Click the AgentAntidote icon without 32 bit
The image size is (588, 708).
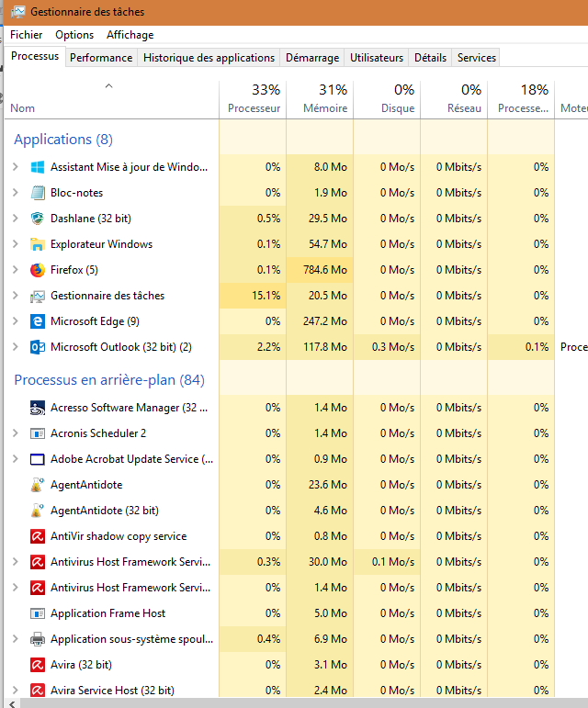click(38, 485)
